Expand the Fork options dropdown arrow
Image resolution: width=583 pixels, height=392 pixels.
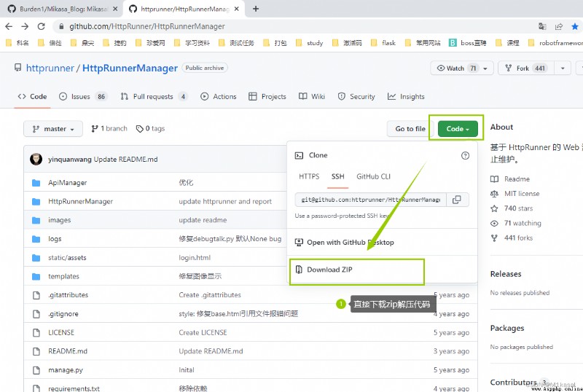coord(563,68)
